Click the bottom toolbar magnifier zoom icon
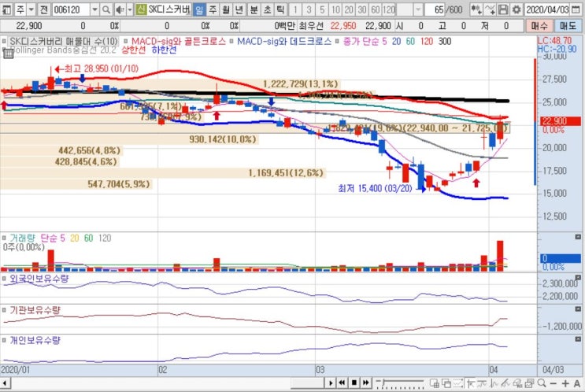This screenshot has width=585, height=392. pos(542,383)
